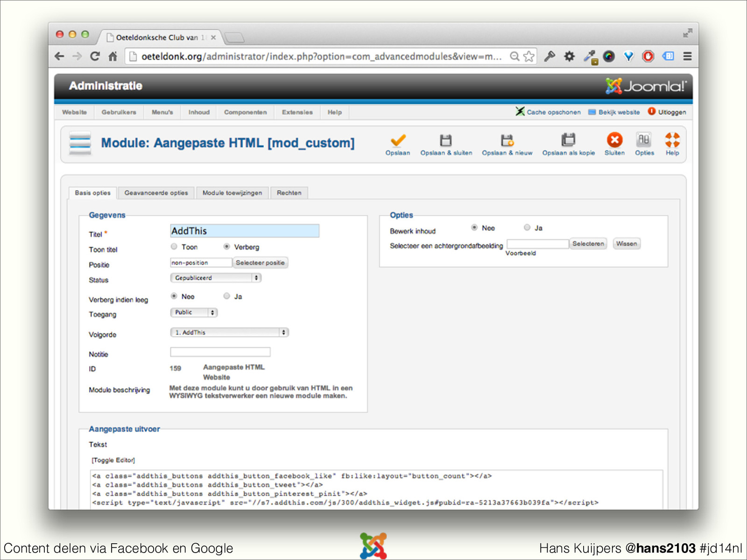
Task: Switch to Module toewijzingen tab
Action: (x=232, y=193)
